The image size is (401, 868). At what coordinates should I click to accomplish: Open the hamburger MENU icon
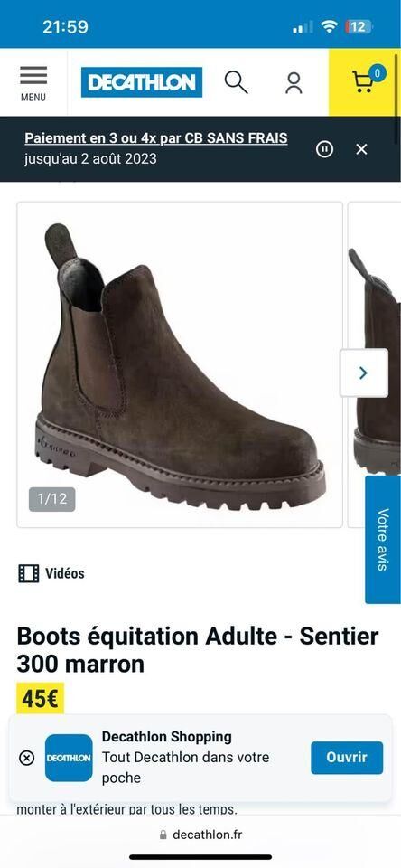(33, 83)
